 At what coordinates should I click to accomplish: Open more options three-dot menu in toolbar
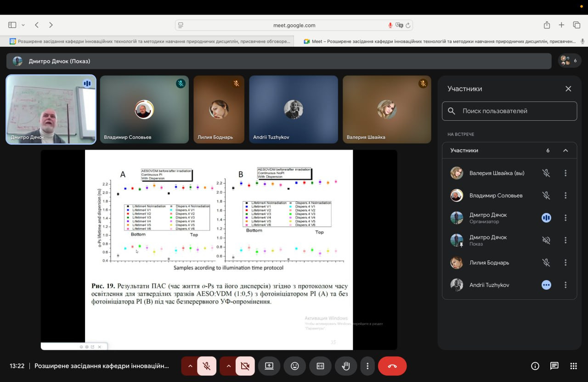367,366
